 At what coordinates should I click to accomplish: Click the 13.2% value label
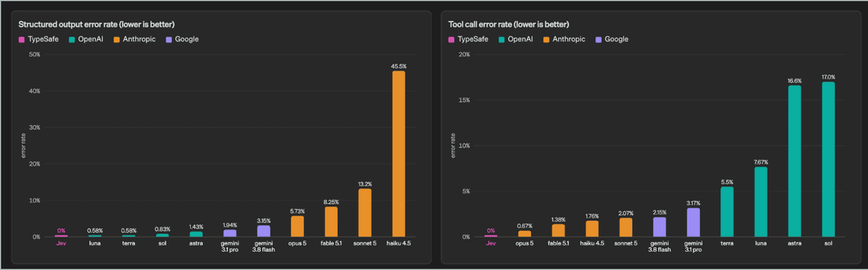pyautogui.click(x=365, y=184)
